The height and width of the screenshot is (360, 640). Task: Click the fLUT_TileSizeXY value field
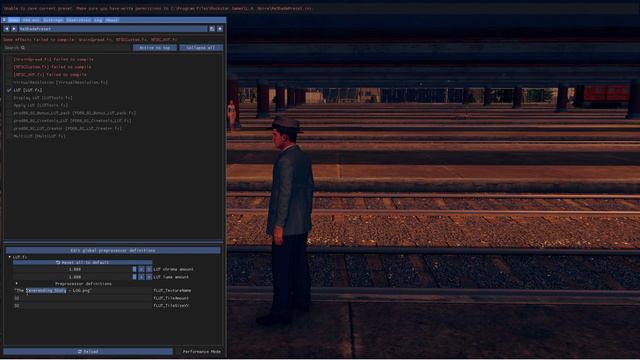click(x=82, y=306)
